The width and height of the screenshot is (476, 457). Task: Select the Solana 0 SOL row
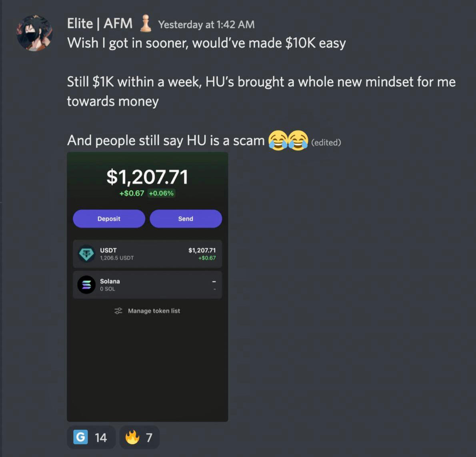pyautogui.click(x=148, y=285)
